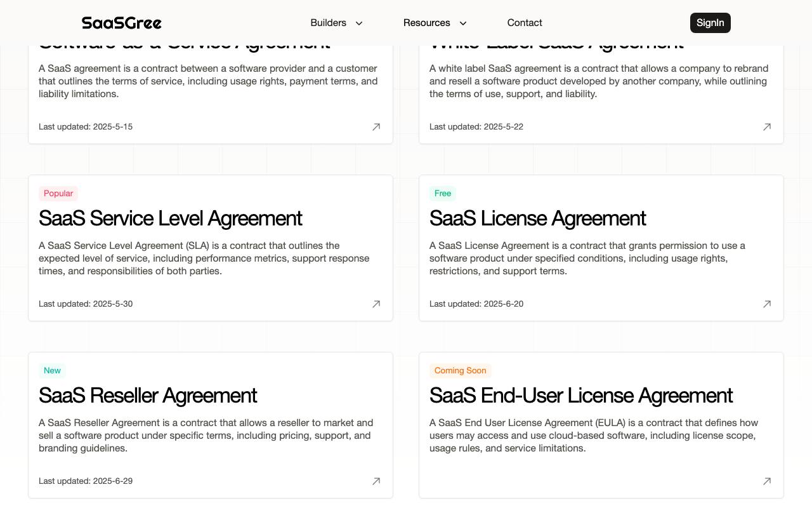Viewport: 812px width, 508px height.
Task: Click the SignIn button
Action: [710, 23]
